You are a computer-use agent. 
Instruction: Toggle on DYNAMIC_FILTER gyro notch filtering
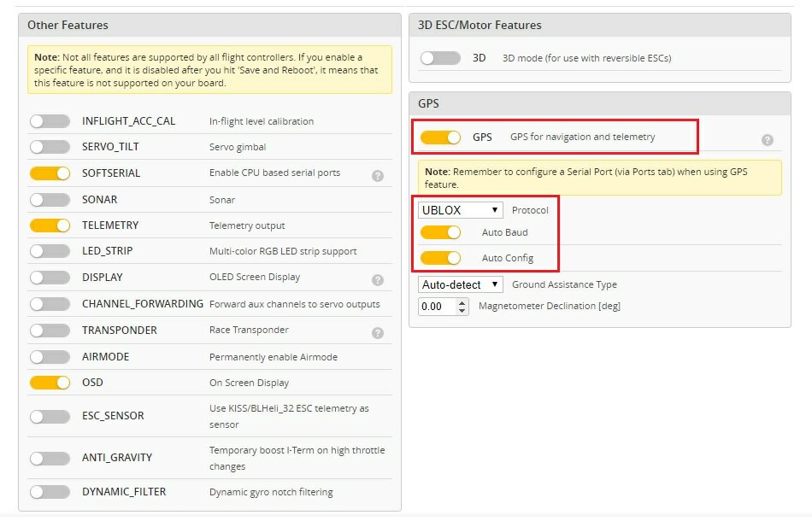(x=50, y=492)
